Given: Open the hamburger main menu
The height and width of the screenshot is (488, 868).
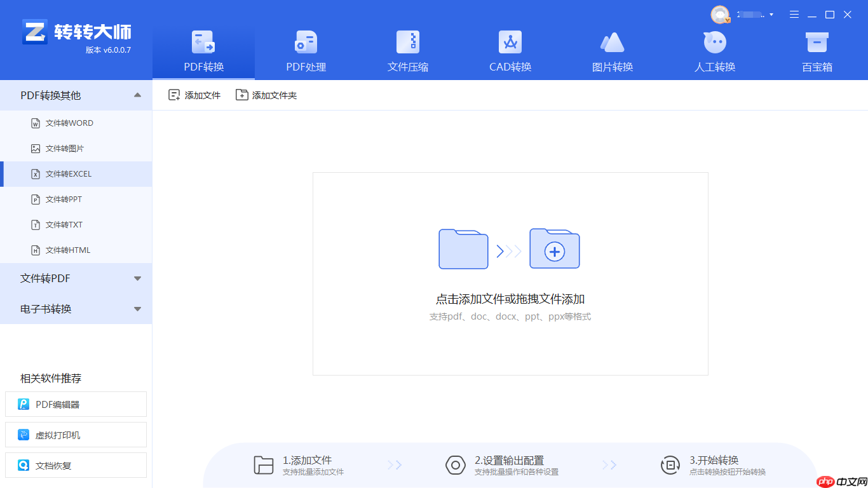Looking at the screenshot, I should coord(794,15).
